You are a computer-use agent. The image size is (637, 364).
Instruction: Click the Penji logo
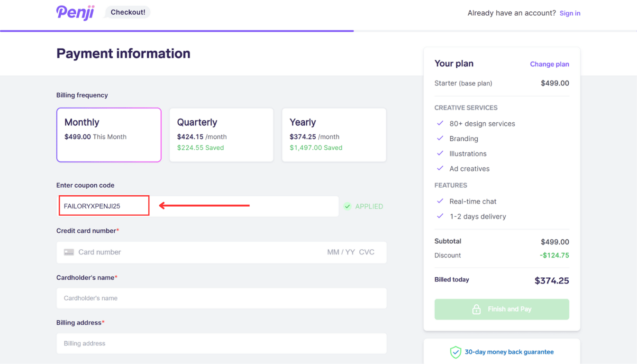point(75,12)
